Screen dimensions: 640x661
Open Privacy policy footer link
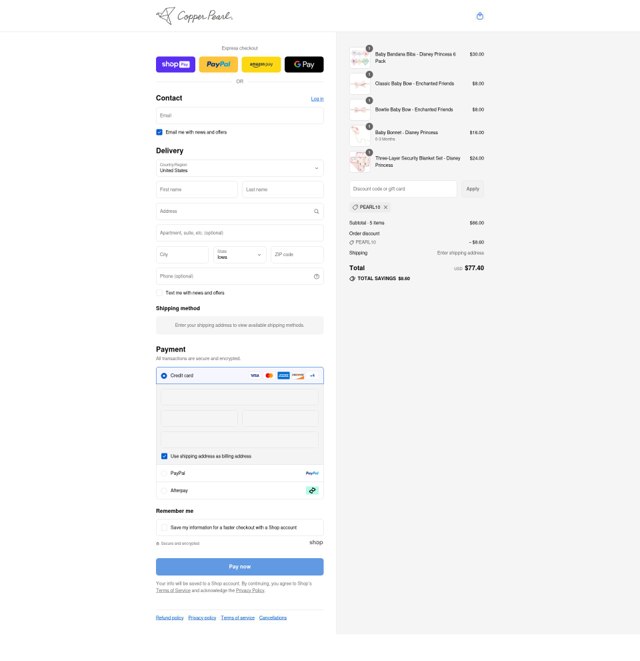pyautogui.click(x=202, y=618)
